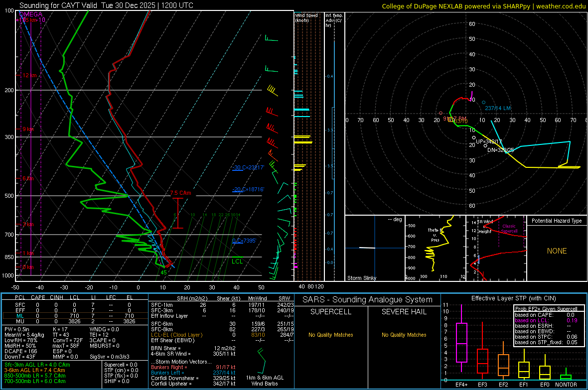This screenshot has width=588, height=390.
Task: Click the 'MeanW = 5.4g/kg' value
Action: (24, 335)
